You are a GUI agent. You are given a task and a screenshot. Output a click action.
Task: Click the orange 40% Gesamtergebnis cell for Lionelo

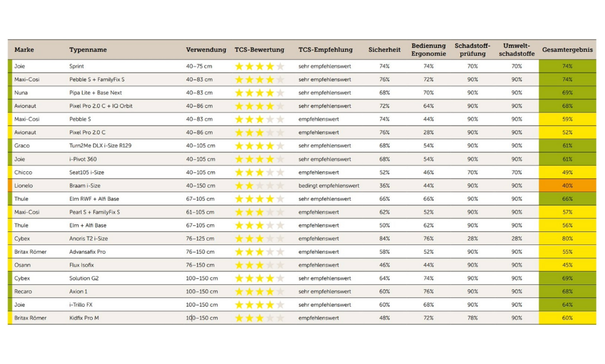tap(567, 186)
